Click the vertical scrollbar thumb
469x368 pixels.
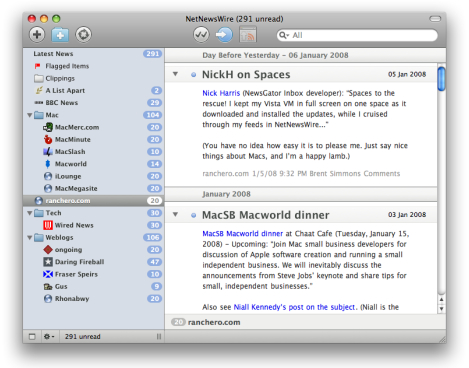pyautogui.click(x=441, y=79)
